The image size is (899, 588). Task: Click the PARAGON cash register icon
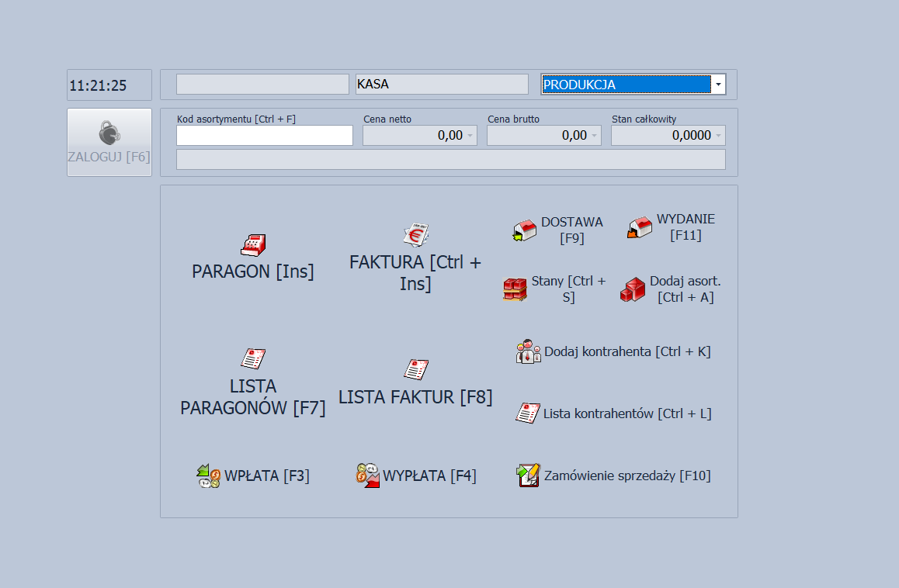coord(253,244)
